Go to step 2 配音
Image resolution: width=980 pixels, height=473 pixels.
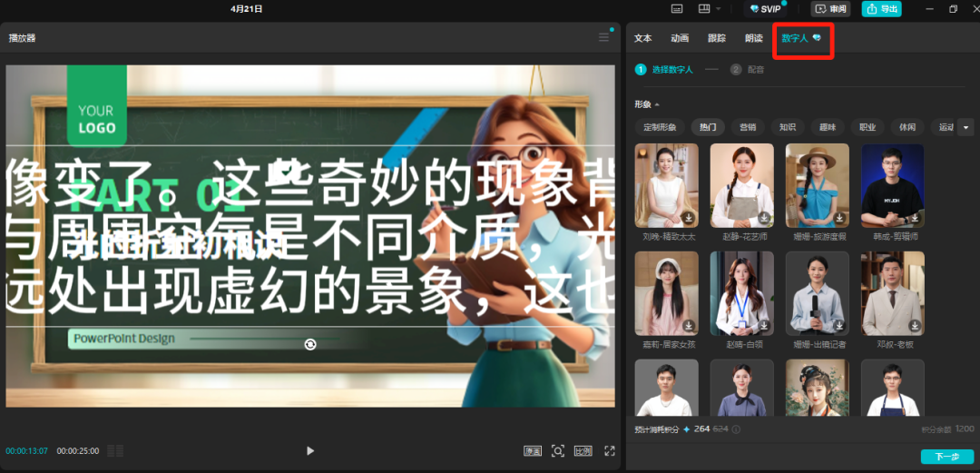point(748,69)
